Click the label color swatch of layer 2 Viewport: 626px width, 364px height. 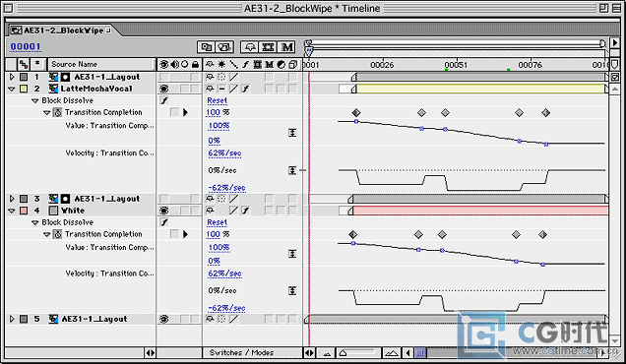pos(24,89)
